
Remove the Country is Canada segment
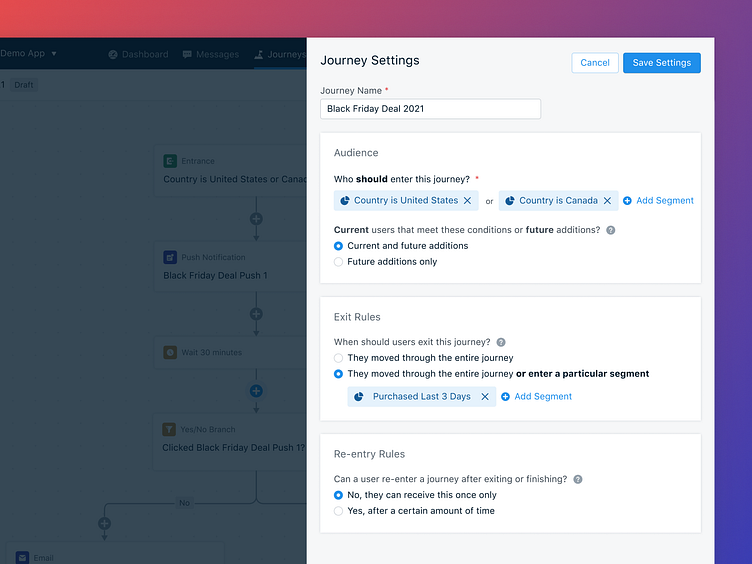click(607, 200)
